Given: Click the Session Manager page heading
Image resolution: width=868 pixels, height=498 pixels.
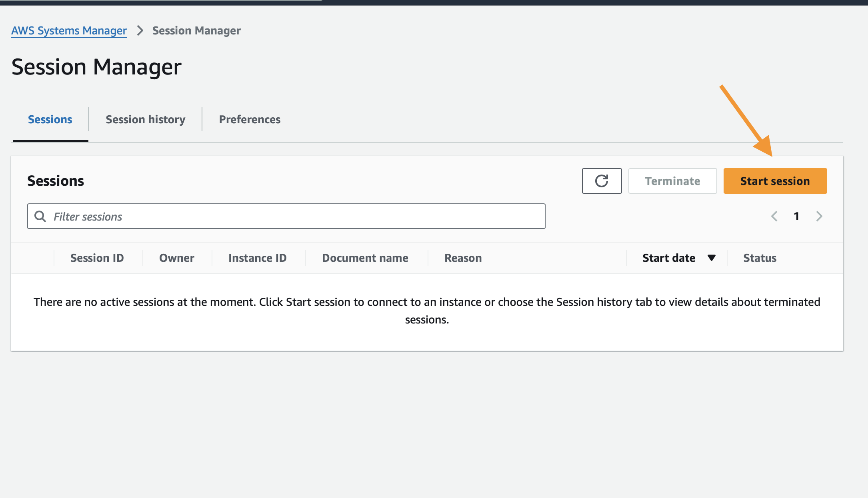Looking at the screenshot, I should tap(96, 67).
